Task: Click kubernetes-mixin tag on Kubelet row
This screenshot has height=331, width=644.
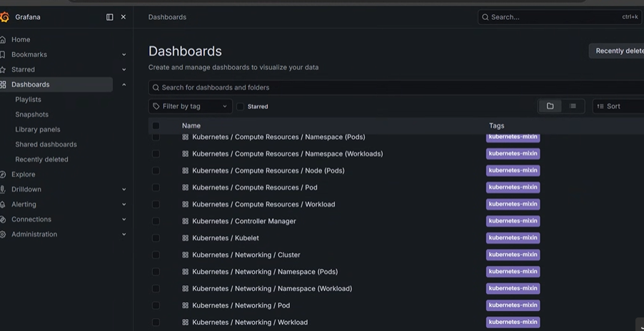Action: point(513,238)
